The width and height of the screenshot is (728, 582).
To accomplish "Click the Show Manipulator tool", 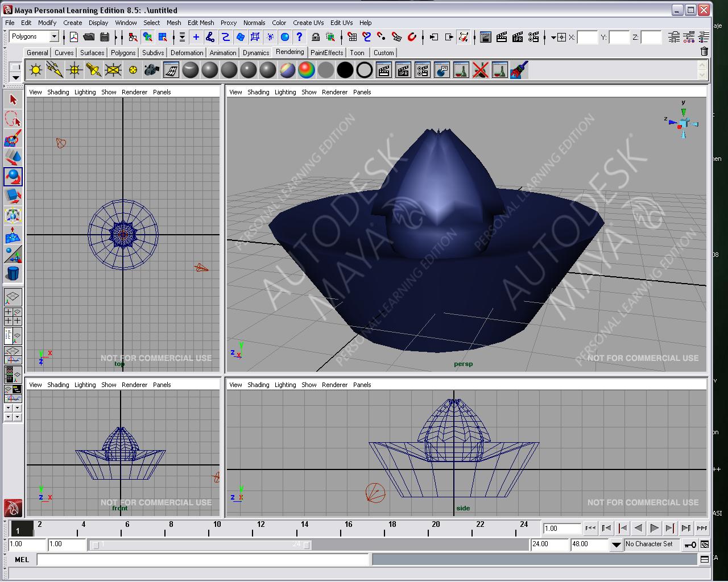I will pos(13,255).
